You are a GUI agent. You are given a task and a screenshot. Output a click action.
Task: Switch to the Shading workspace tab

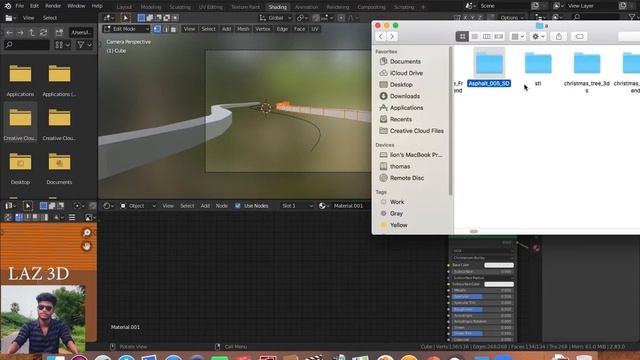pyautogui.click(x=278, y=7)
